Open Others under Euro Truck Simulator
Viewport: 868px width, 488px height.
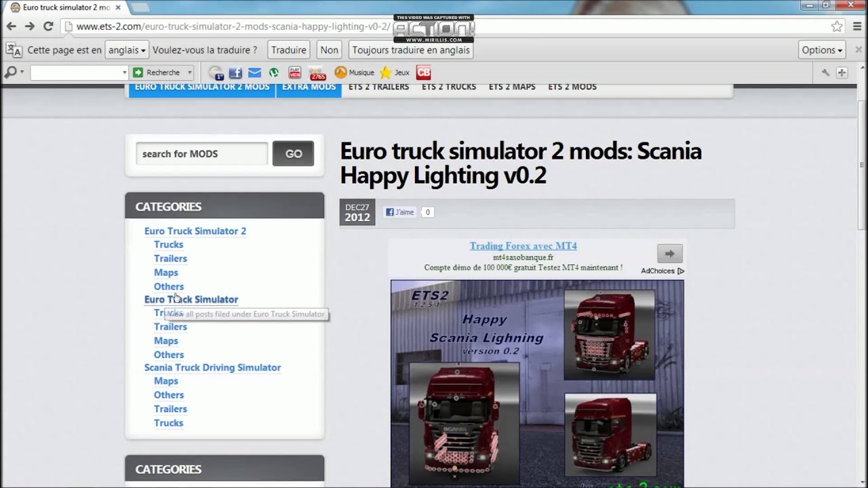tap(169, 354)
